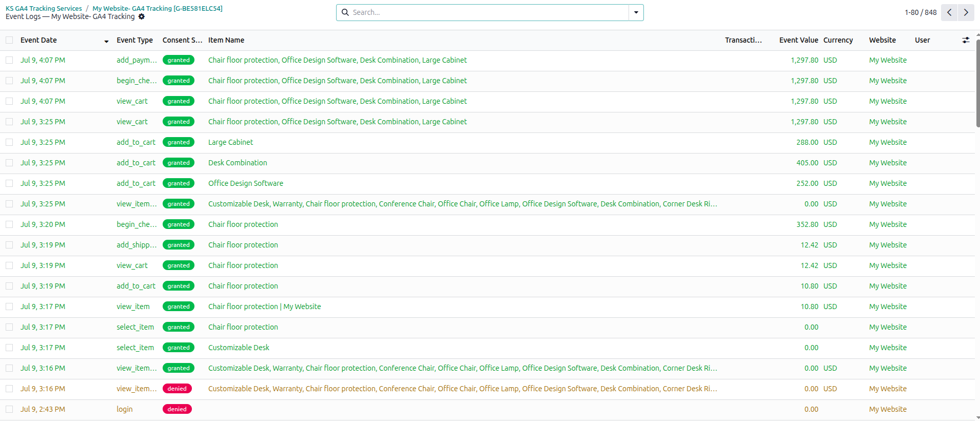
Task: Click granted badge in add_paym… row
Action: coord(179,60)
